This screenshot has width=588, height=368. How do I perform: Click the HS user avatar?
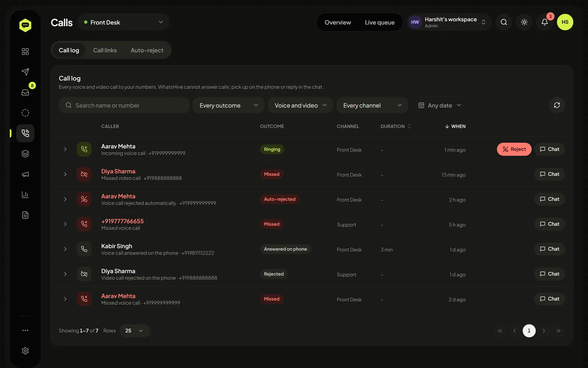(x=565, y=22)
